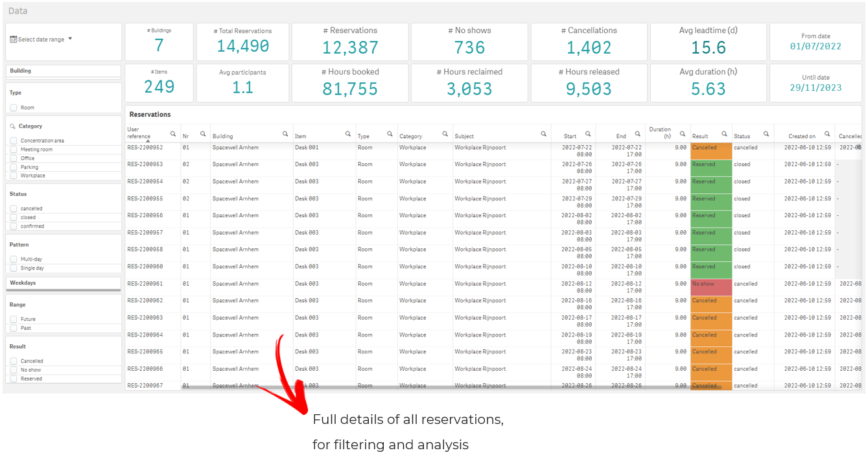Search the Created on column
The height and width of the screenshot is (457, 868).
click(827, 134)
